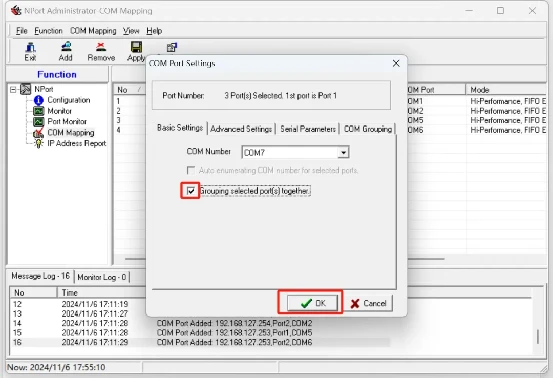This screenshot has width=554, height=378.
Task: Confirm the dialog with OK button
Action: click(x=312, y=303)
